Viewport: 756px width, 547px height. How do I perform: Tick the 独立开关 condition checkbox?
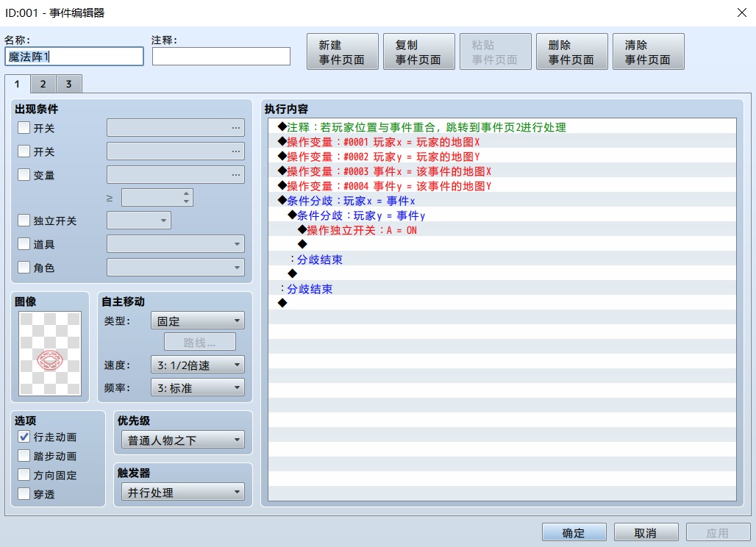coord(24,221)
